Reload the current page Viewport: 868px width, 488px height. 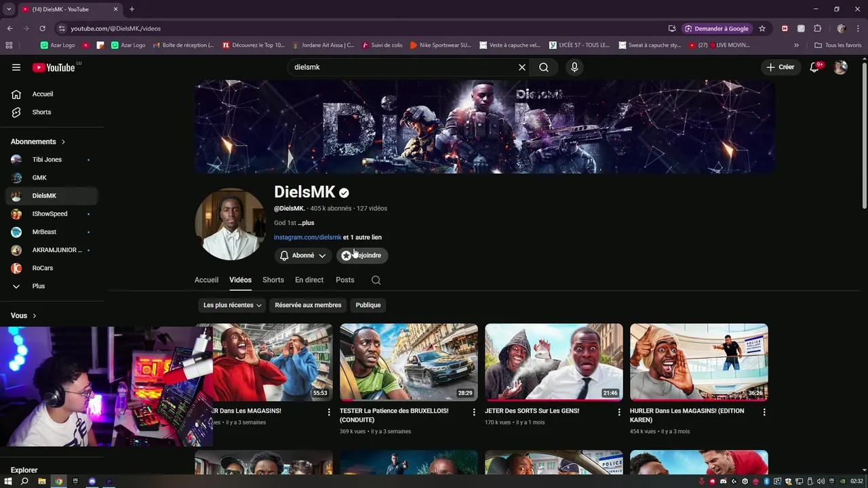point(42,28)
